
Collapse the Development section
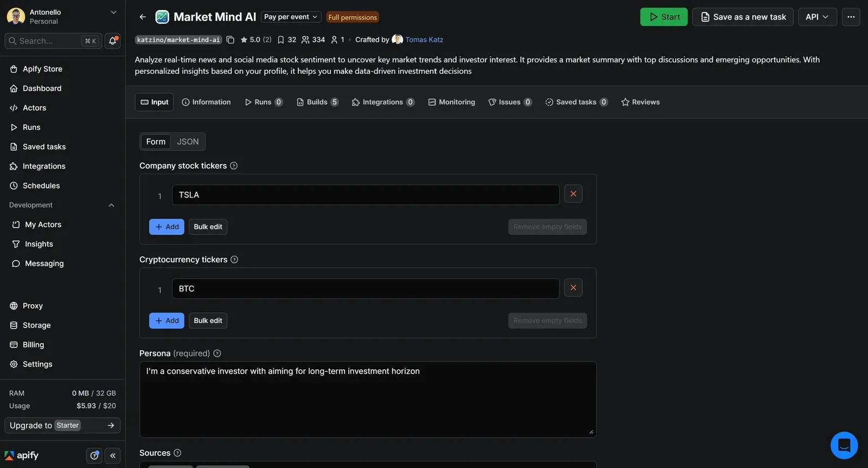pyautogui.click(x=111, y=205)
